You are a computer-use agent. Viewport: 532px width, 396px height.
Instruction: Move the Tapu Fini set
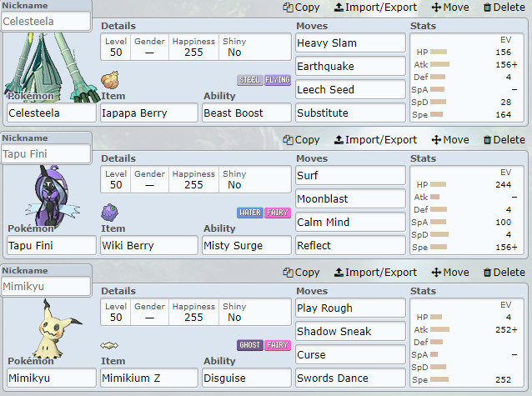pos(450,140)
